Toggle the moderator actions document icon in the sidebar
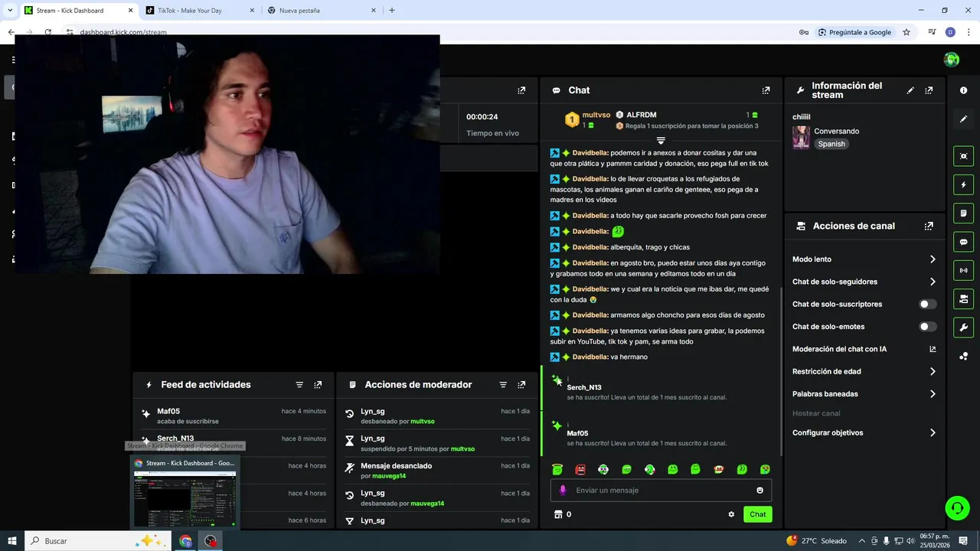Image resolution: width=980 pixels, height=551 pixels. 963,213
